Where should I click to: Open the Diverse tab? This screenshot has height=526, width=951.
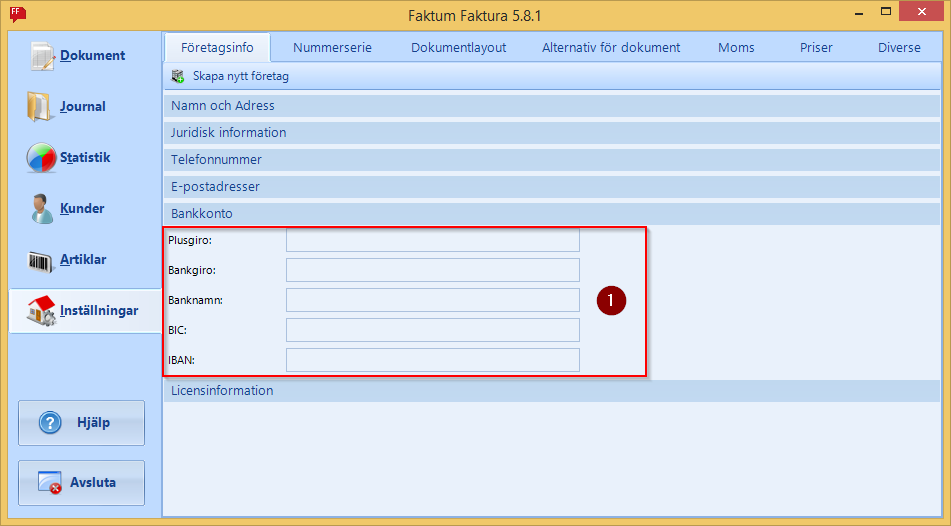point(899,47)
